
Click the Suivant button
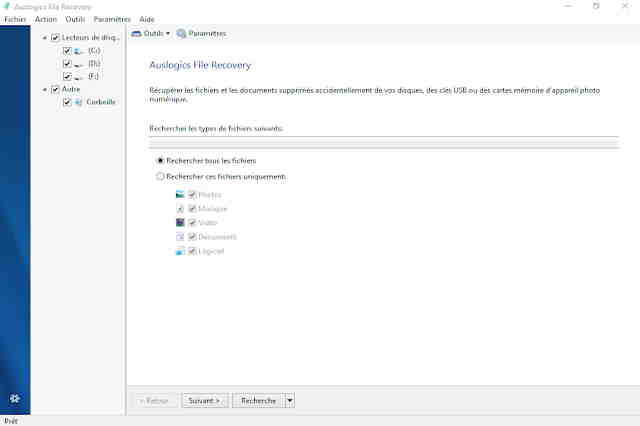coord(204,401)
